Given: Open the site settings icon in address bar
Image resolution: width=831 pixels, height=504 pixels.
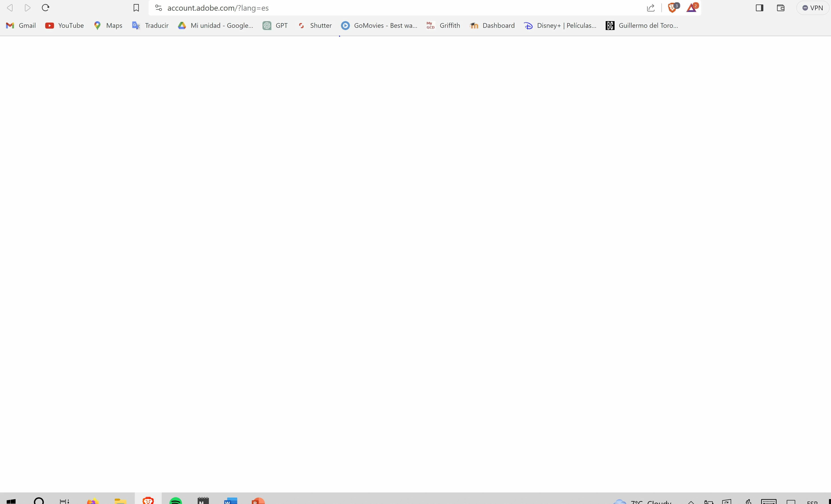Looking at the screenshot, I should click(x=158, y=8).
